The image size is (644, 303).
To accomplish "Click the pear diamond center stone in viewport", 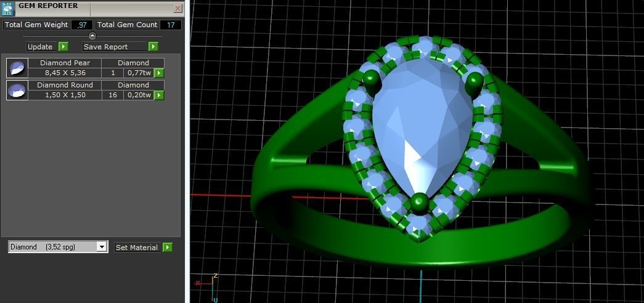I will 423,127.
